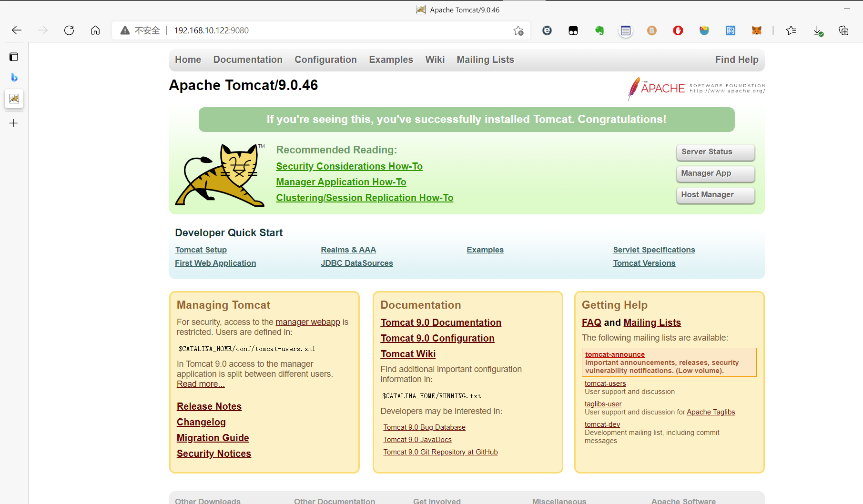Open the Tomcat Versions link

tap(644, 263)
